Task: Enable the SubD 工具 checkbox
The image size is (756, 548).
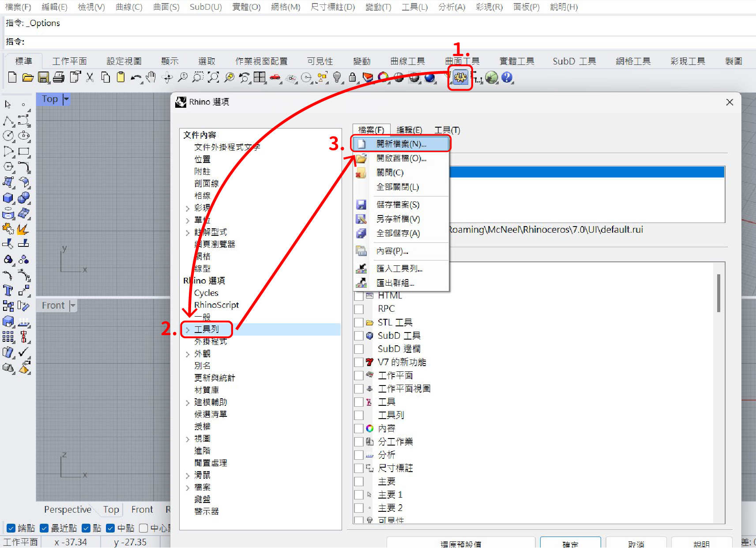Action: 359,336
